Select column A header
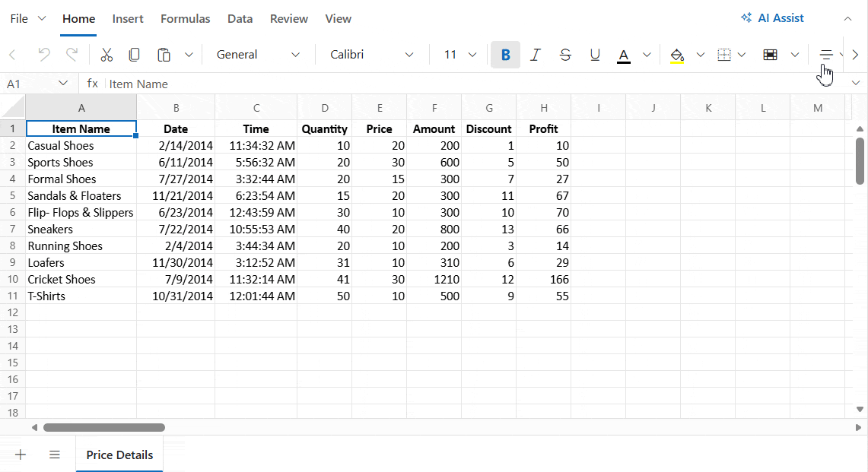 [81, 107]
